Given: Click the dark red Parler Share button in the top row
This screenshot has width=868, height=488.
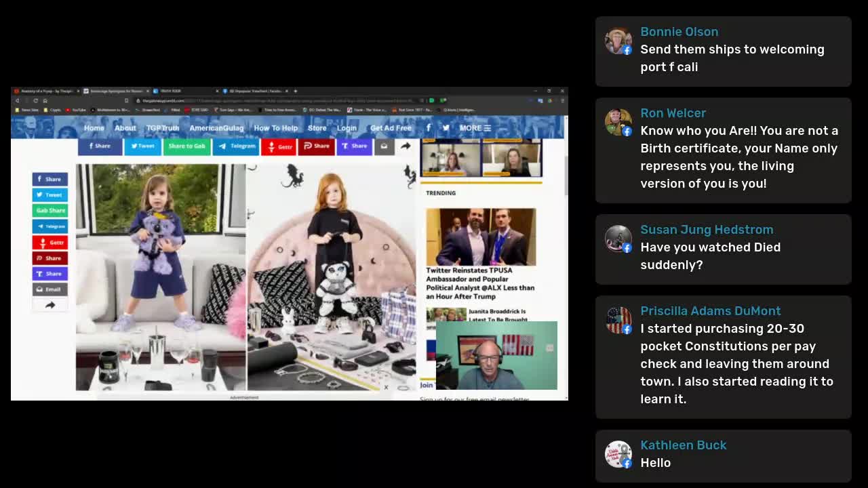Looking at the screenshot, I should tap(316, 146).
